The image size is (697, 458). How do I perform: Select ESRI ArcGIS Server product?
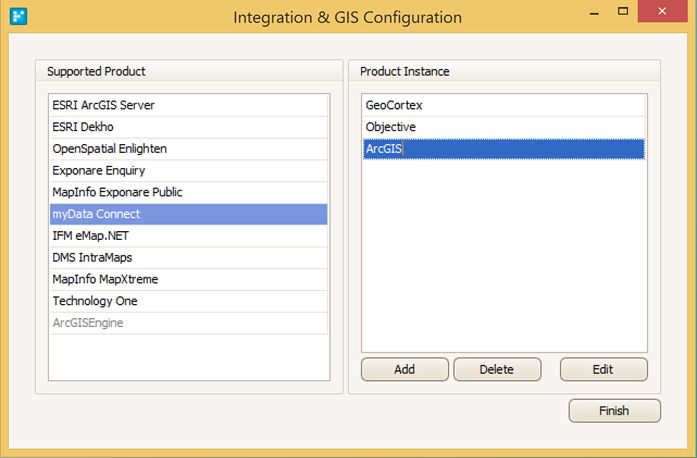pos(188,105)
